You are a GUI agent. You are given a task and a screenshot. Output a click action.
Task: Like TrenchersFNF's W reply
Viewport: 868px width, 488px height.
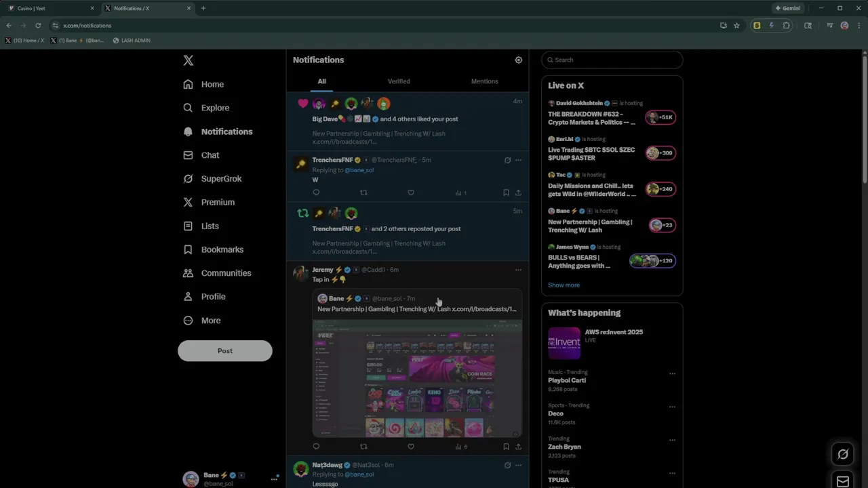pyautogui.click(x=411, y=192)
